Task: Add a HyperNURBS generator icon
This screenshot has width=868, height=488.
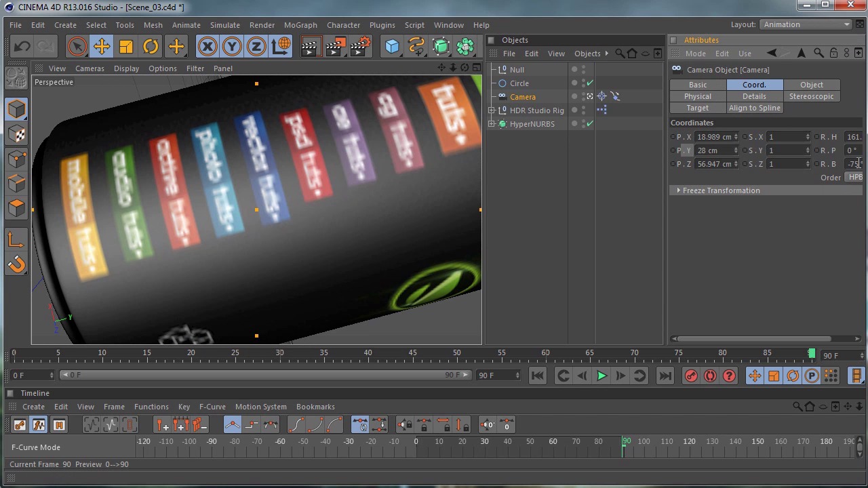Action: point(441,46)
